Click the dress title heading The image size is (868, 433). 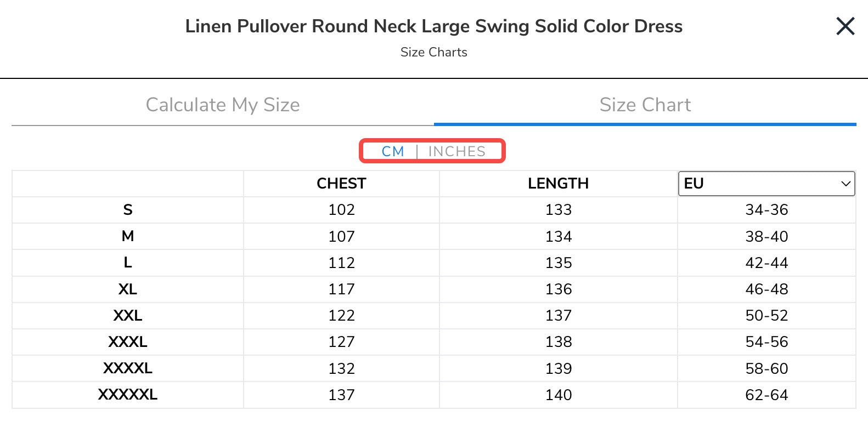pos(433,26)
